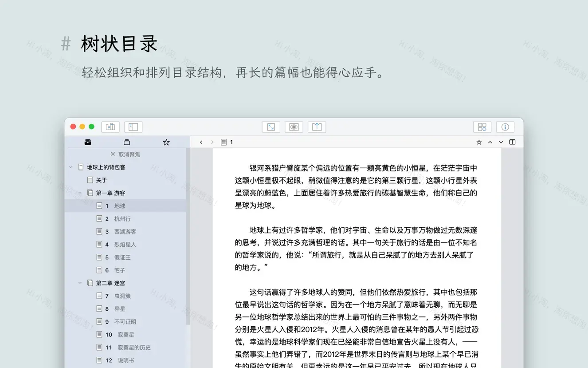Jump to next document with down arrow icon
The image size is (588, 368).
501,142
